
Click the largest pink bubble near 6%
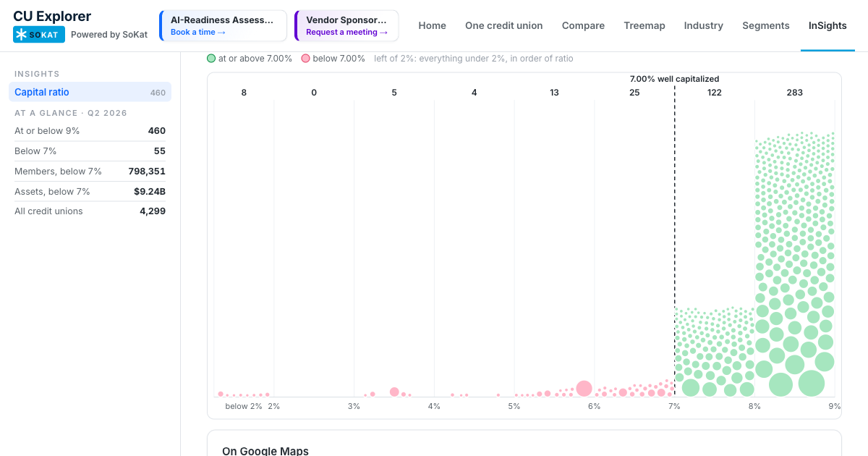pyautogui.click(x=584, y=389)
